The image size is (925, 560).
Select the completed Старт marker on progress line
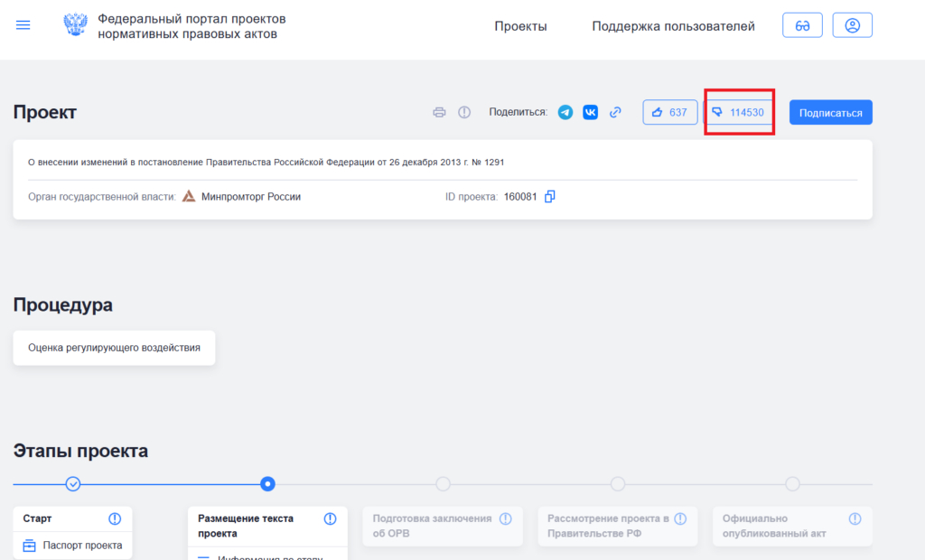pos(74,484)
